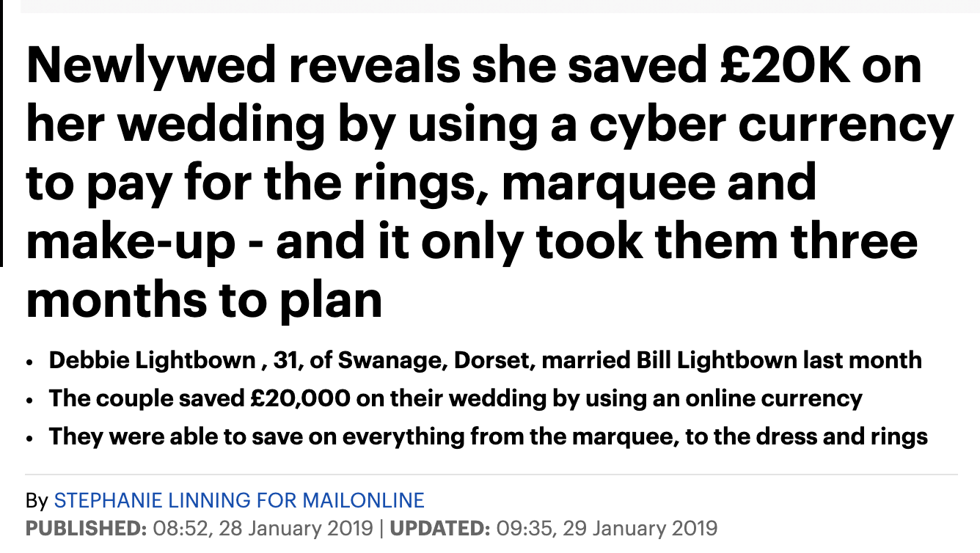Click the pipe separator between published and updated
This screenshot has height=553, width=980.
(x=381, y=527)
